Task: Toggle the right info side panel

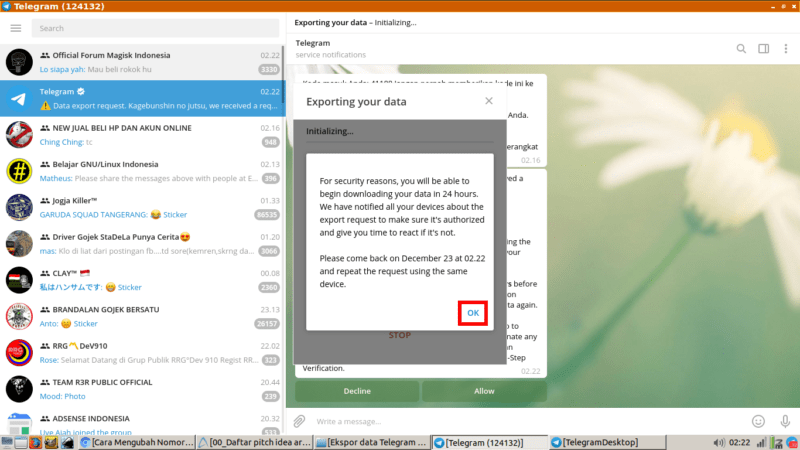Action: pos(763,48)
